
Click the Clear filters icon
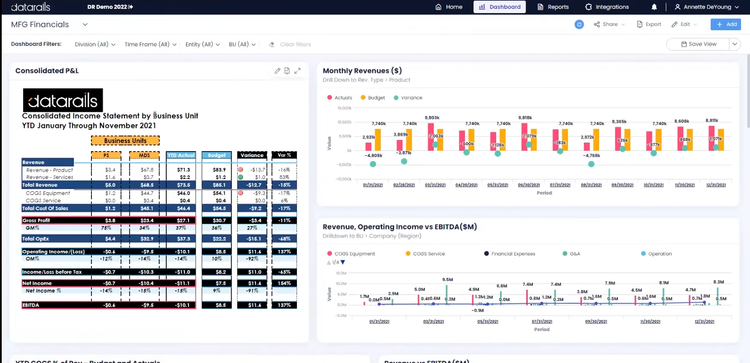coord(272,44)
